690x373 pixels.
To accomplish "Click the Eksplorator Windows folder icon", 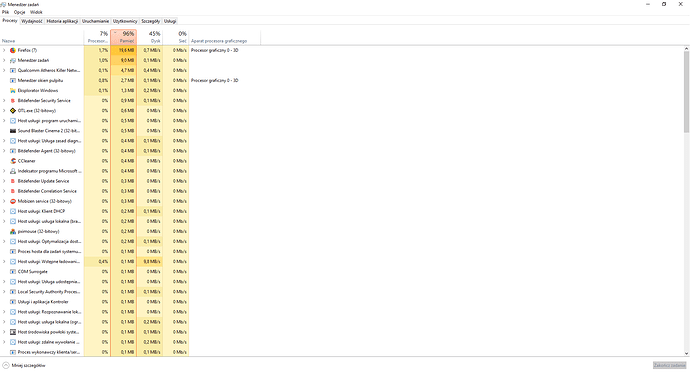I will pyautogui.click(x=13, y=91).
